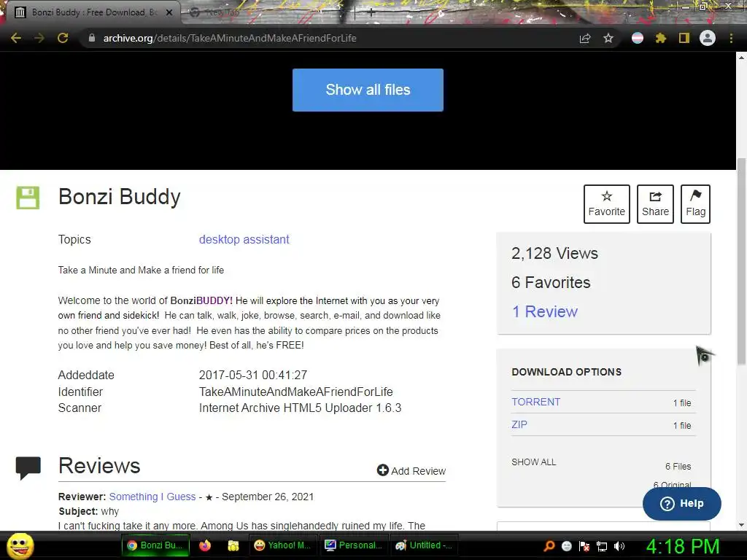This screenshot has width=747, height=560.
Task: Click the page vertical scrollbar thumb
Action: coord(741,262)
